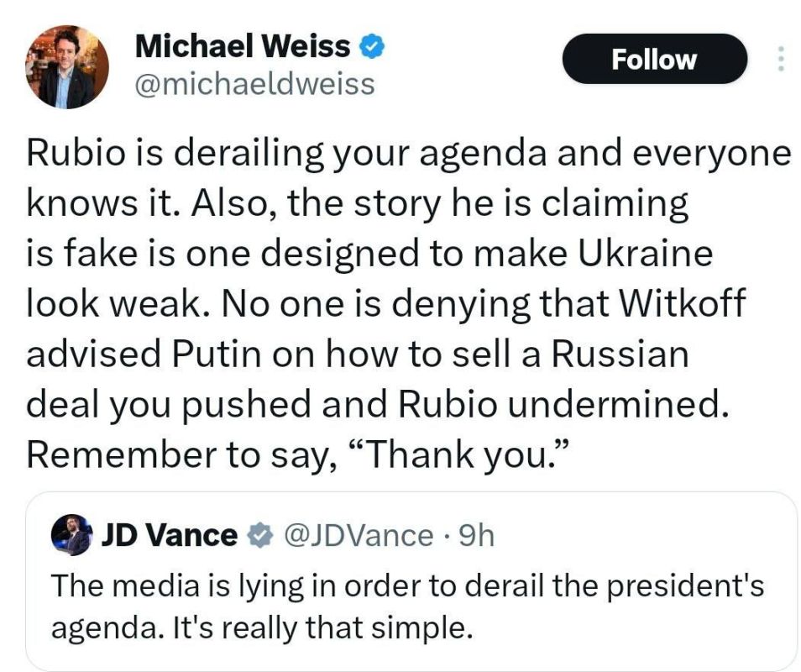
Task: Click the Follow button
Action: (657, 59)
